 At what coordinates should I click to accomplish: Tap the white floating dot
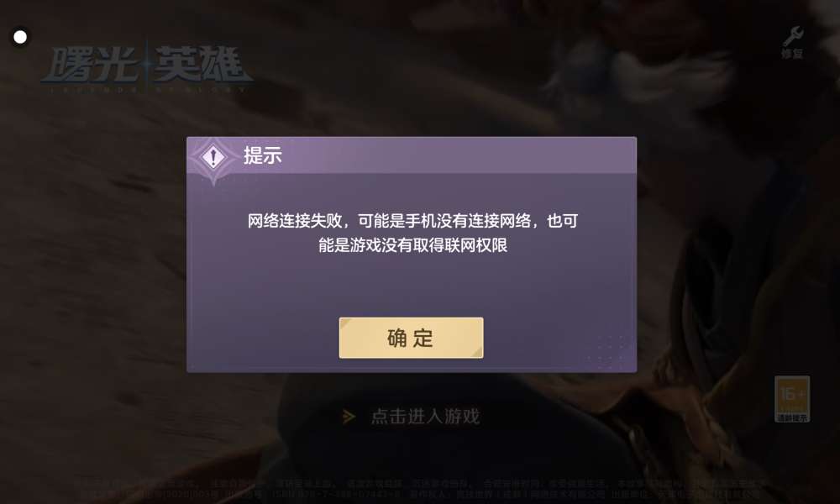click(20, 37)
